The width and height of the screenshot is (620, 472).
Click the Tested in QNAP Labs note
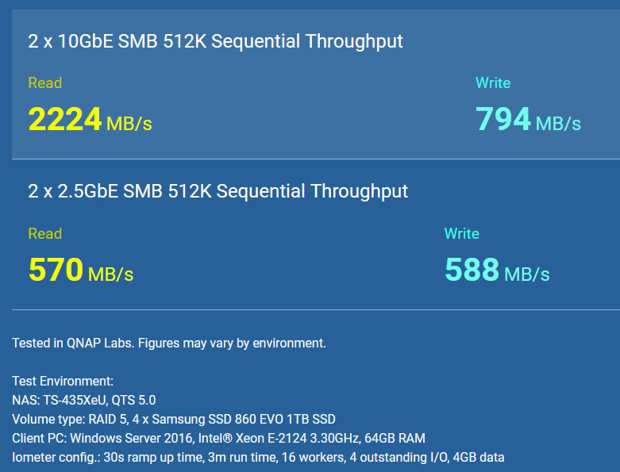pos(169,343)
